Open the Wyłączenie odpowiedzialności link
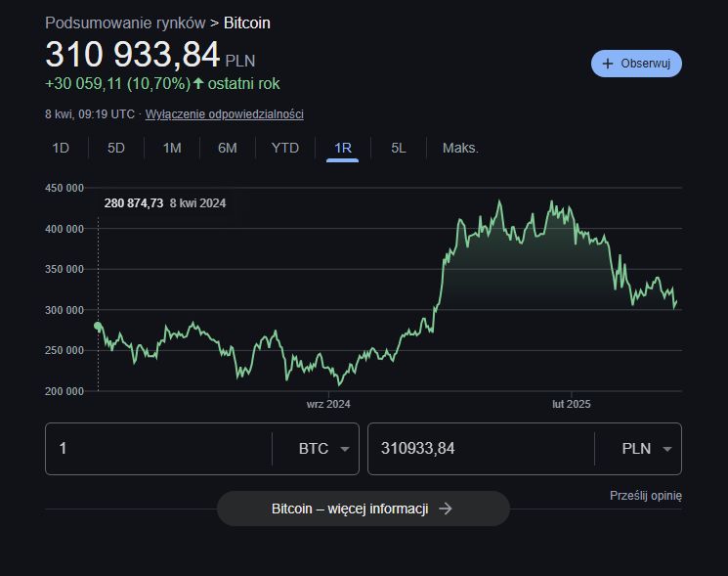728x576 pixels. [224, 114]
